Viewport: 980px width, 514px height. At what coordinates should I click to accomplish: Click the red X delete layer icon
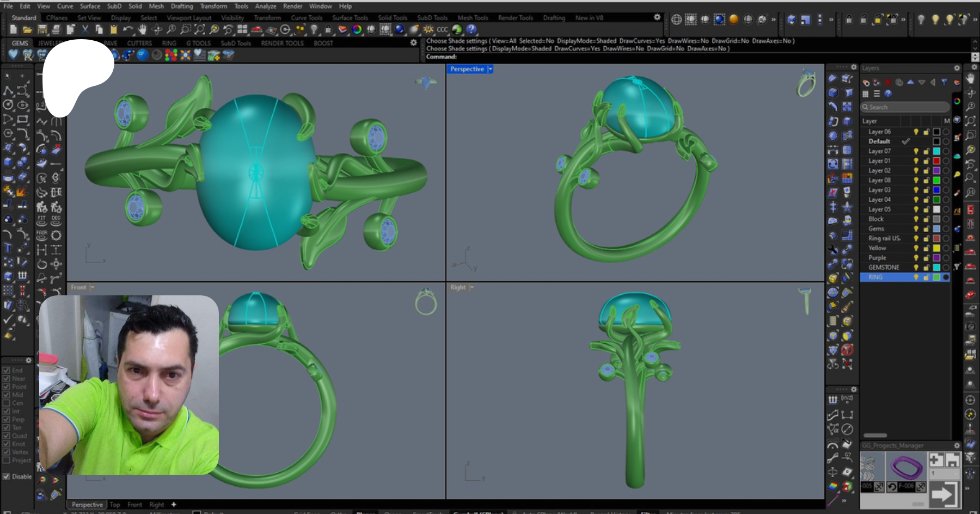click(888, 82)
